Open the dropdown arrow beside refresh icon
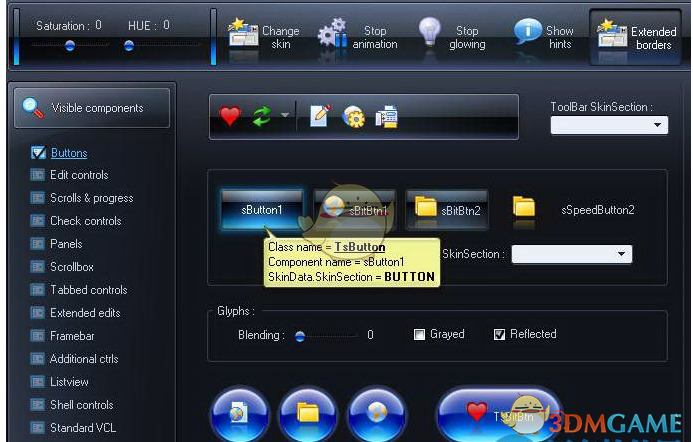 [x=285, y=117]
